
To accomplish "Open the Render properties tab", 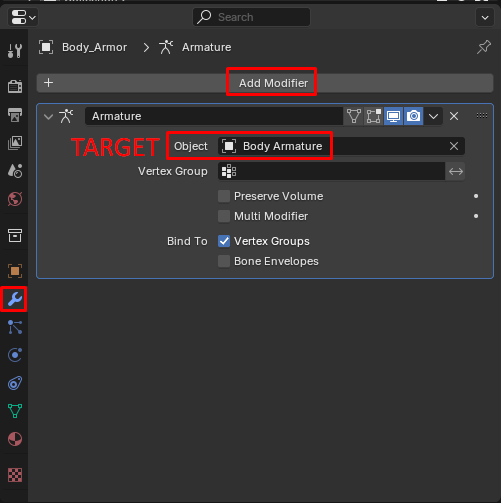I will 15,86.
